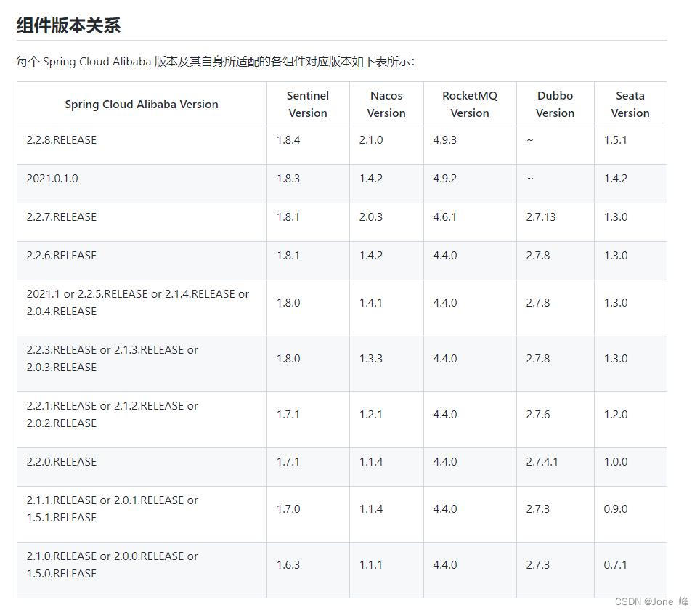
Task: Click Nacos 2.1.0 cell
Action: 371,139
